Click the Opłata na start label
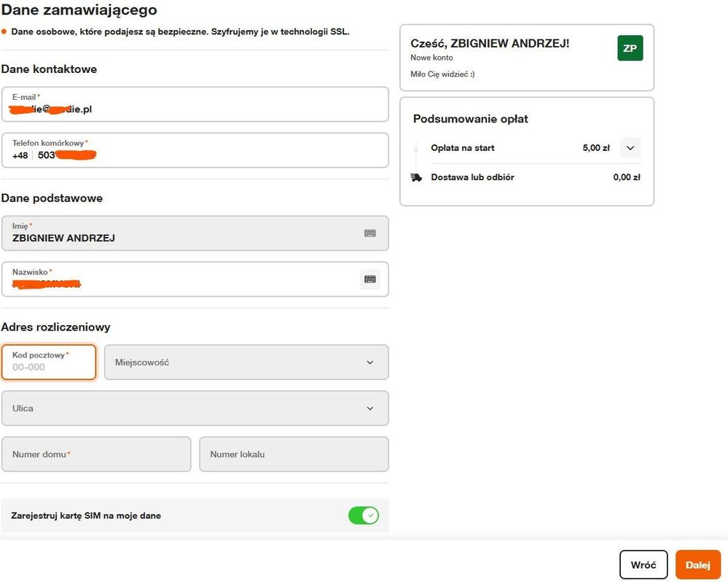728x582 pixels. pos(463,148)
